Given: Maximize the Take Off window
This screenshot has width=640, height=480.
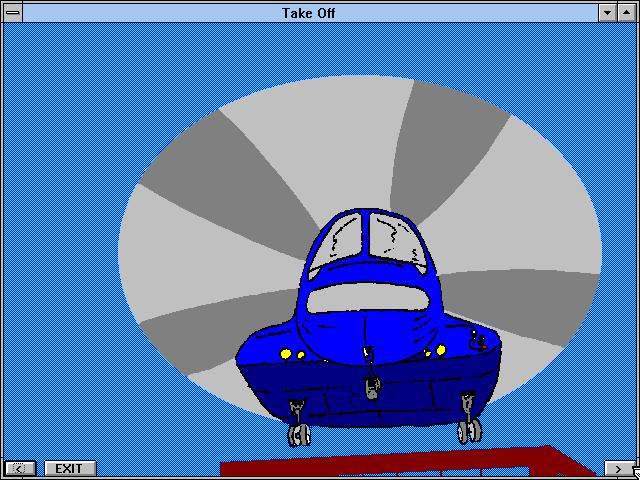Looking at the screenshot, I should tap(627, 13).
